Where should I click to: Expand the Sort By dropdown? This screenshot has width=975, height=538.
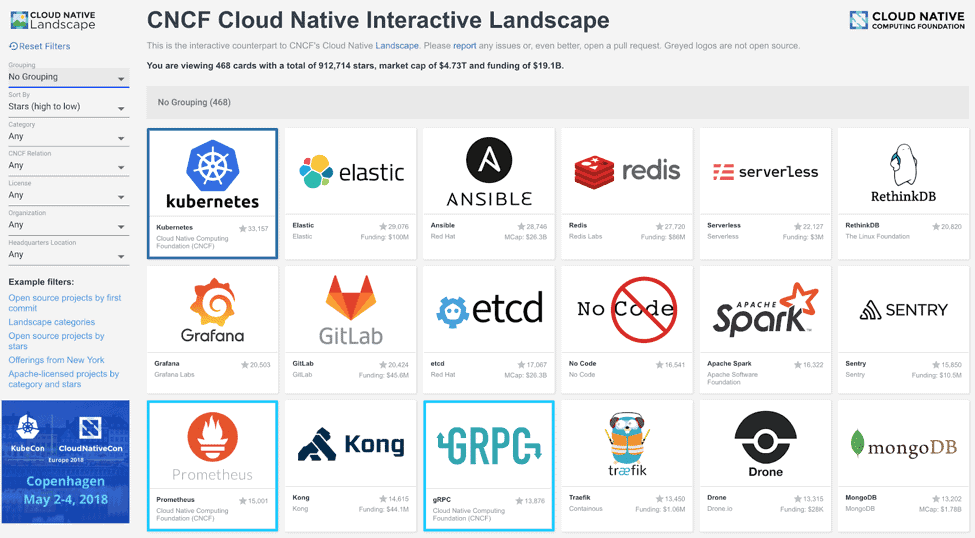[x=67, y=107]
